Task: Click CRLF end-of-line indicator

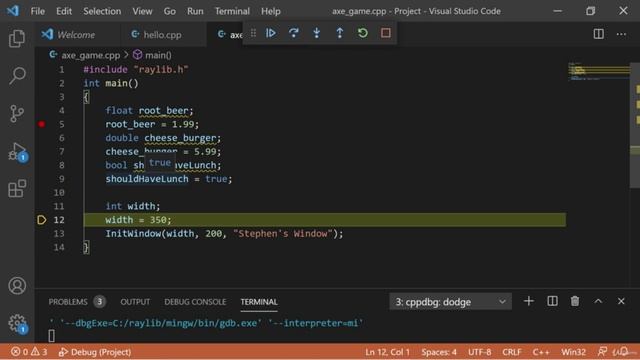Action: [x=511, y=351]
